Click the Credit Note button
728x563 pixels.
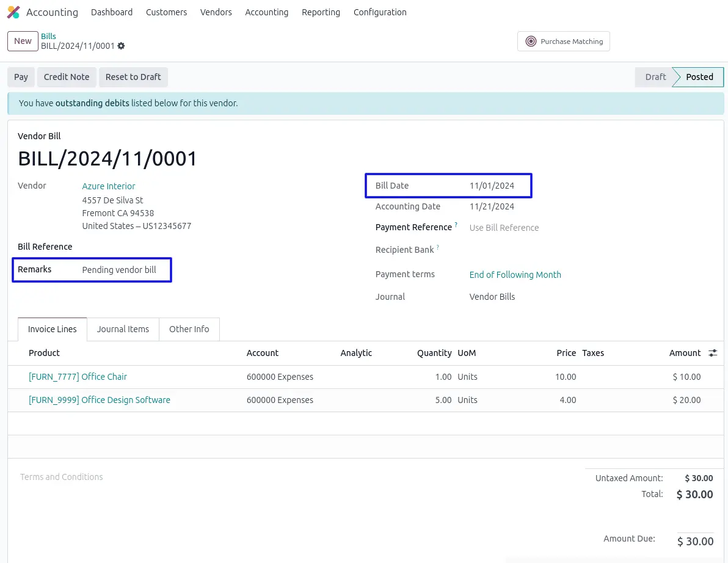67,77
